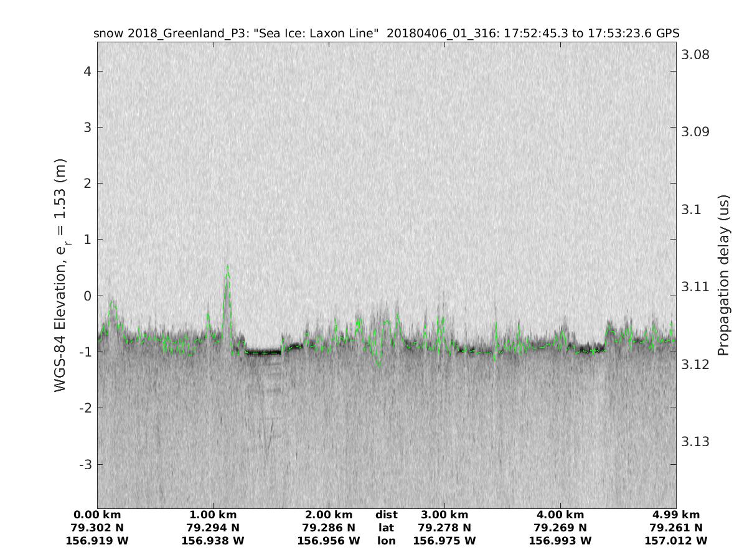Click the "-3" elevation tick label

[85, 465]
